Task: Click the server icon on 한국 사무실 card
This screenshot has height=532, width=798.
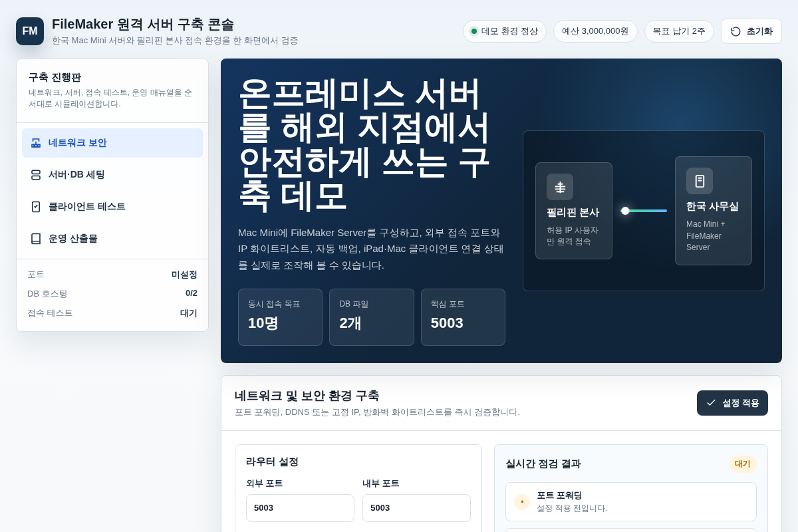Action: (700, 181)
